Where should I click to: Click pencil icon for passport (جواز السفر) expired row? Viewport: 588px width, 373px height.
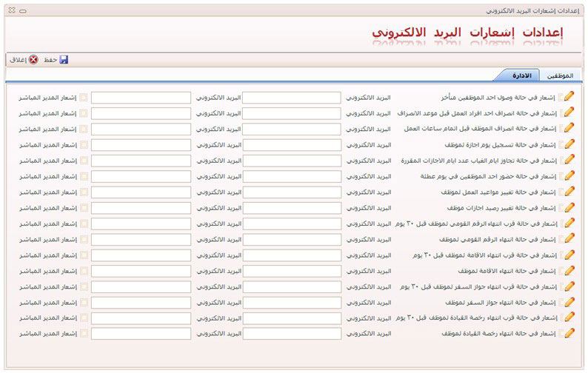click(x=569, y=302)
